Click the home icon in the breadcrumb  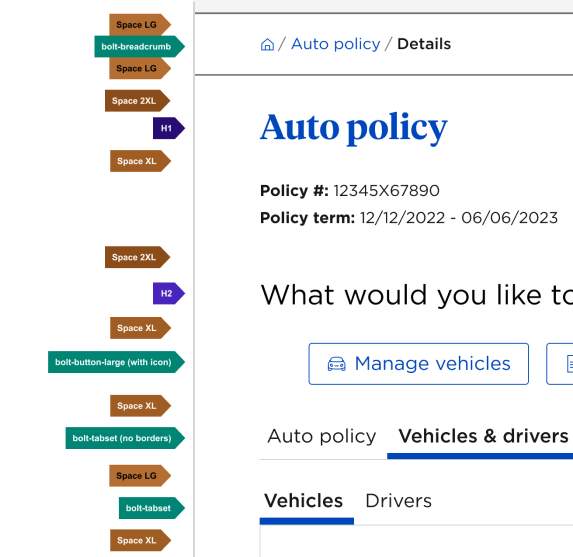click(x=267, y=44)
